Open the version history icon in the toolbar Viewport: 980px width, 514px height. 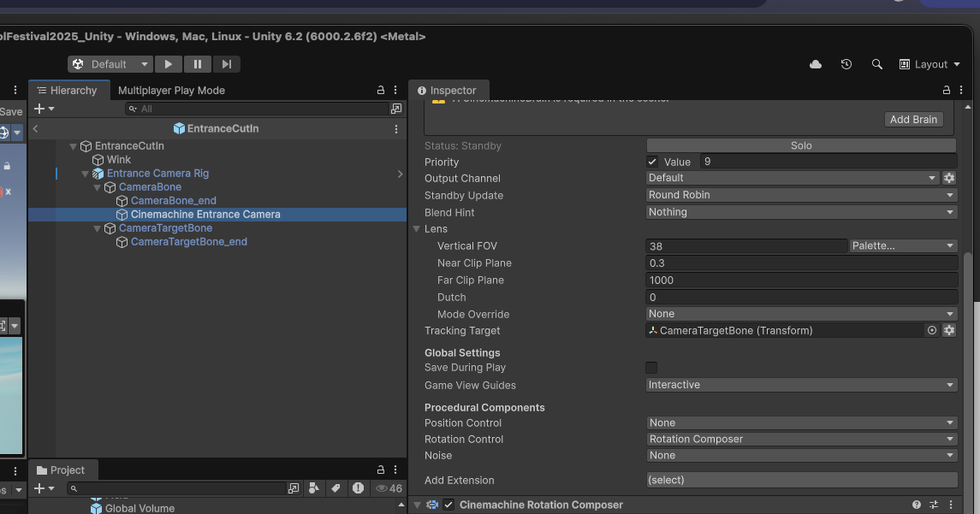click(x=846, y=64)
